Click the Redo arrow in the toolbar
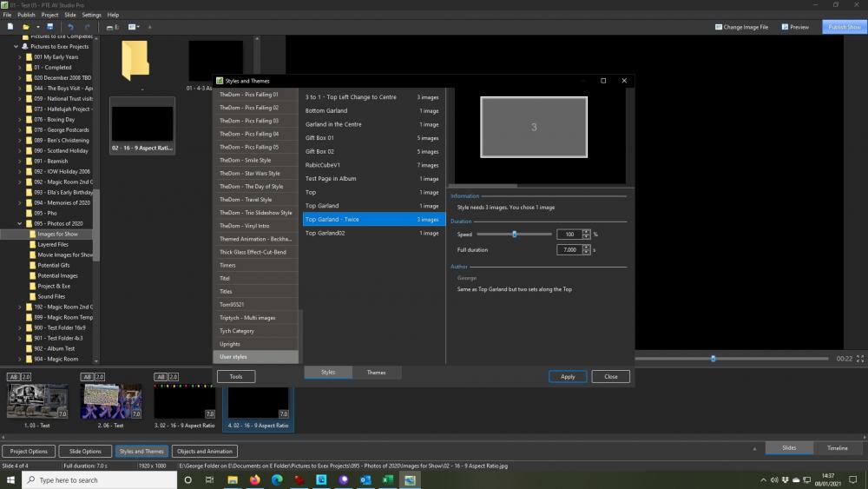This screenshot has width=868, height=489. [x=87, y=27]
